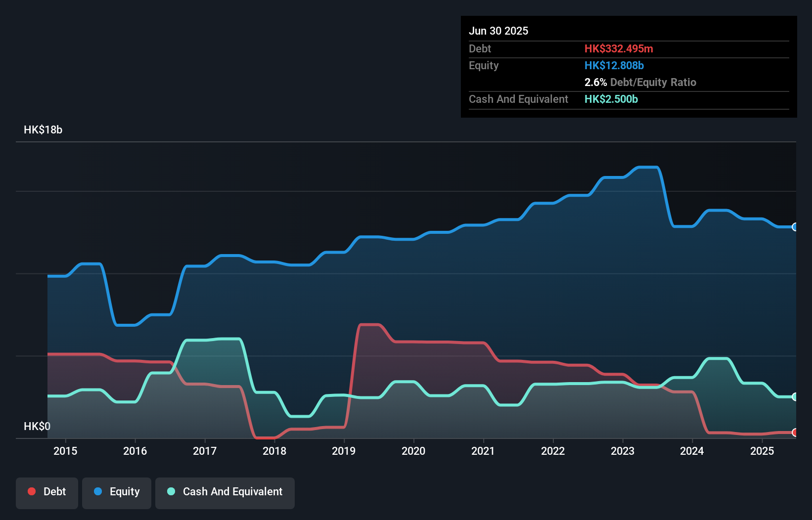Screen dimensions: 812x520
Task: Click the HK$18b y-axis label
Action: click(x=43, y=130)
